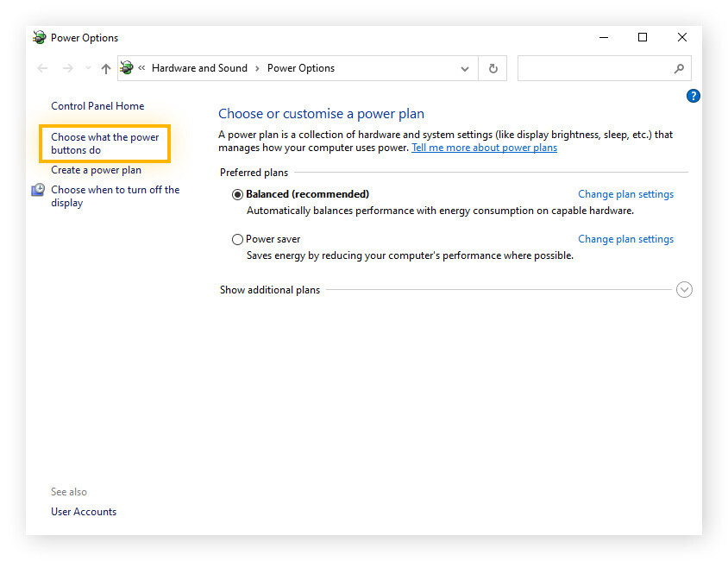
Task: Click the back navigation arrow
Action: (41, 67)
